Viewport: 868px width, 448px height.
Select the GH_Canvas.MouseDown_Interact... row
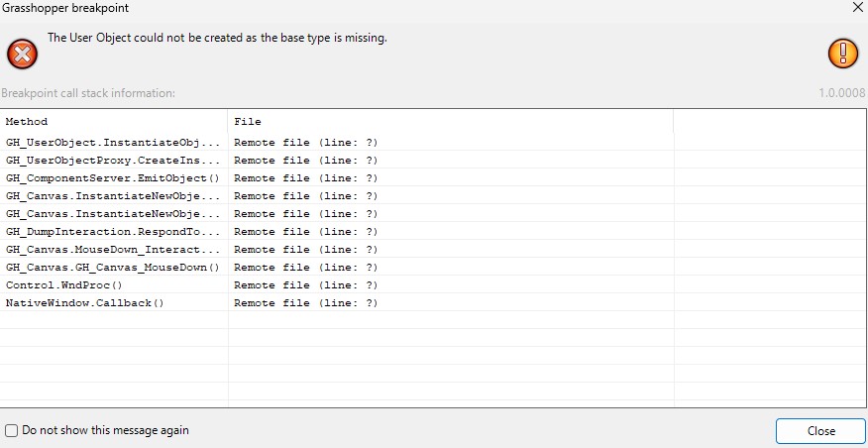[113, 250]
